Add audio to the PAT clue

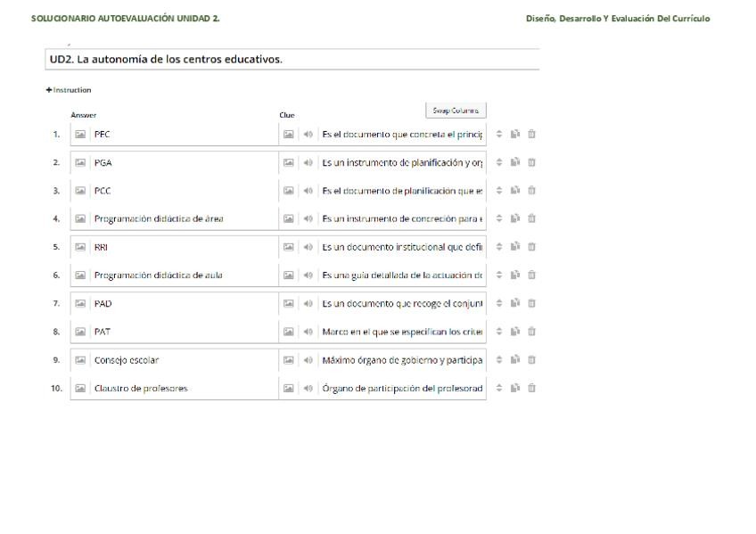(x=308, y=332)
